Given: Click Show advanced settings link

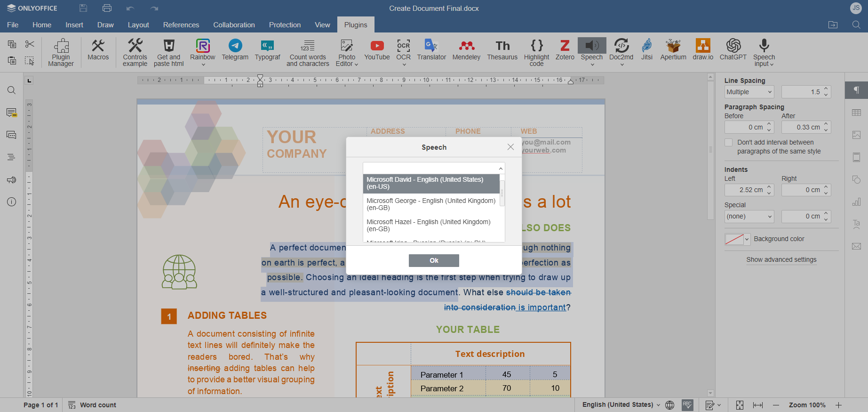Looking at the screenshot, I should (x=781, y=260).
